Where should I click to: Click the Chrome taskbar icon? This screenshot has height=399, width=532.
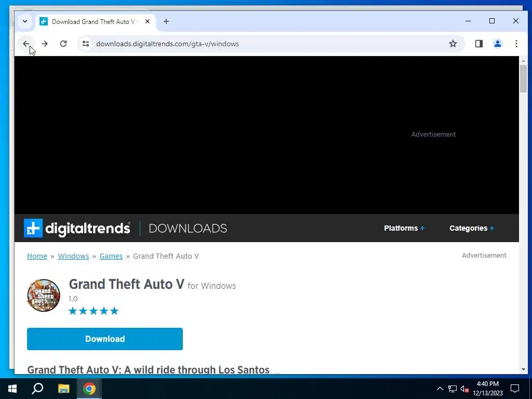89,389
